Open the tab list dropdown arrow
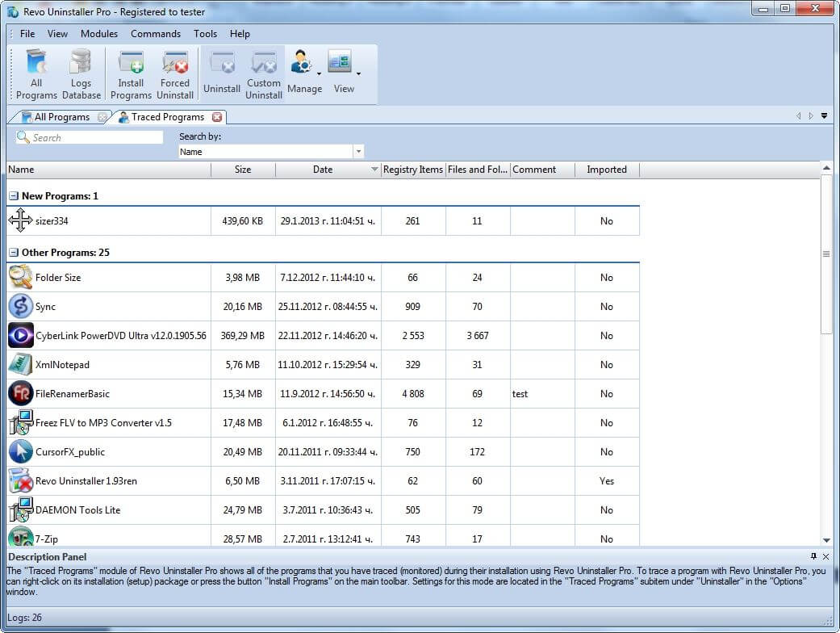This screenshot has width=840, height=633. pyautogui.click(x=825, y=115)
